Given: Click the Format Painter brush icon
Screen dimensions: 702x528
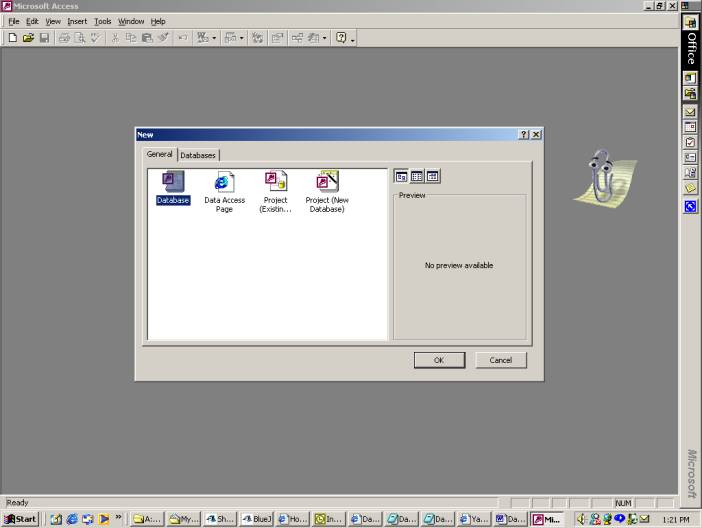Looking at the screenshot, I should [163, 38].
